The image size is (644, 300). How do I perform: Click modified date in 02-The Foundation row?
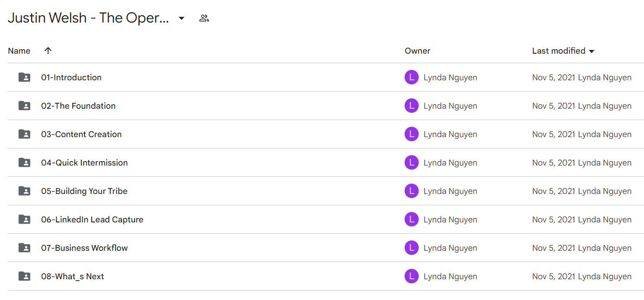554,106
